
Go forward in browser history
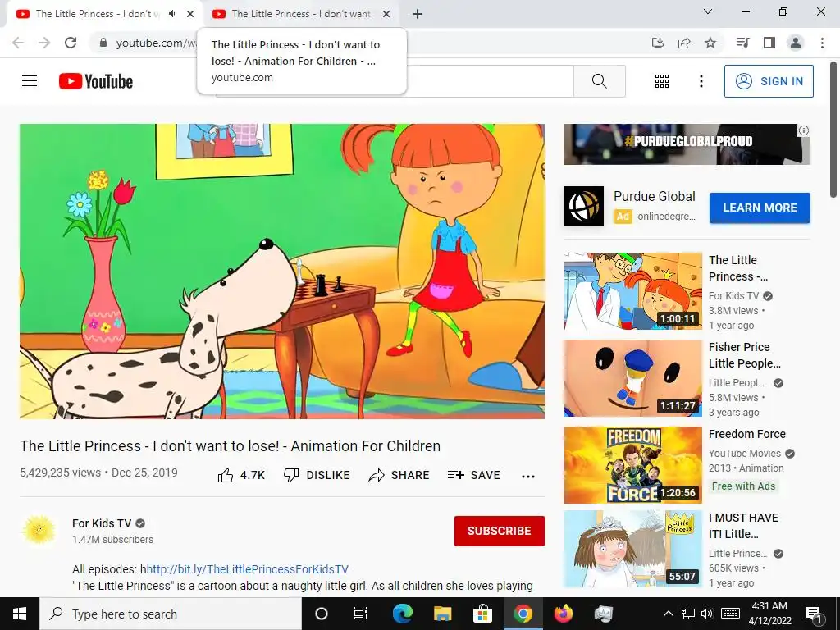[44, 43]
